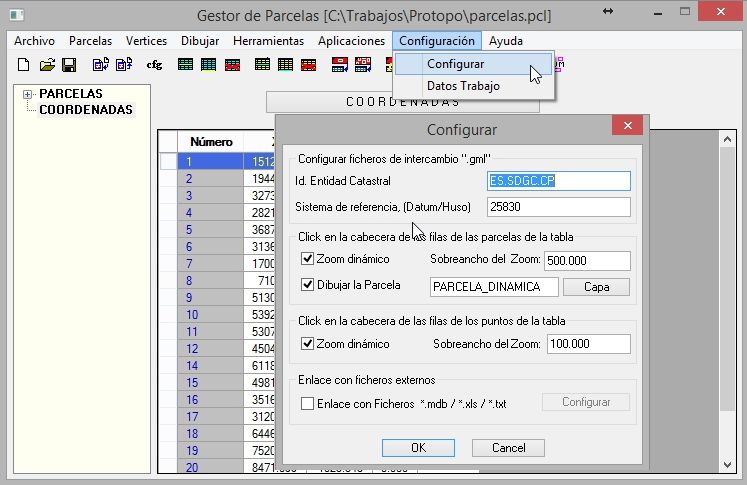Image resolution: width=747 pixels, height=485 pixels.
Task: Select COORDENADAS in the tree
Action: coord(86,110)
